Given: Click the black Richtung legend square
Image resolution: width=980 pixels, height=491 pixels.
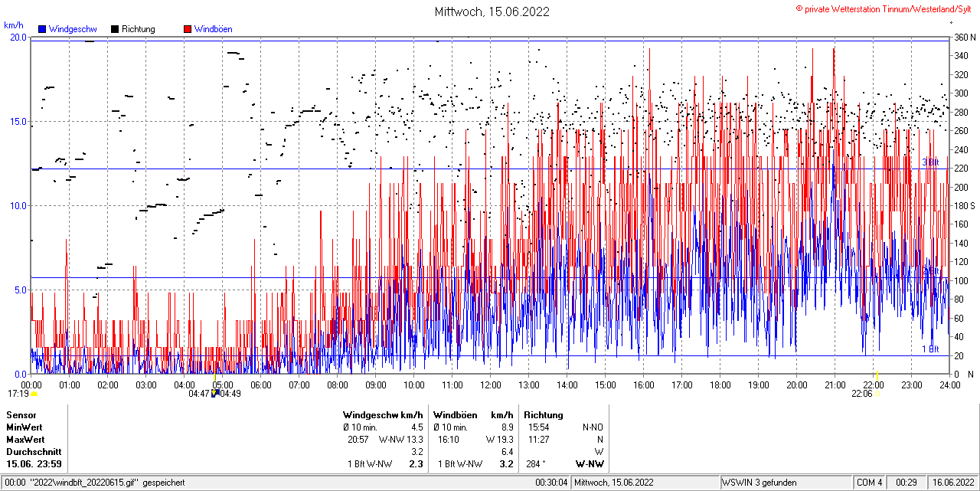Looking at the screenshot, I should click(115, 29).
